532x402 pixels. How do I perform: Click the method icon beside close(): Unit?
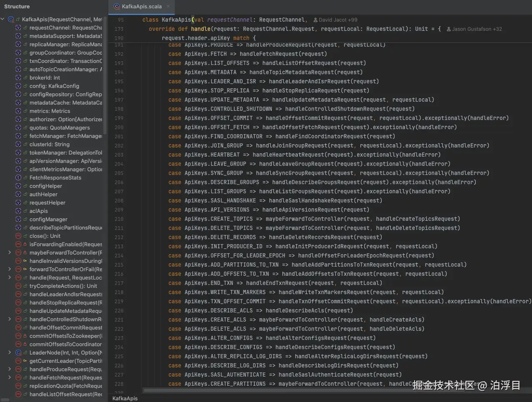[x=18, y=236]
